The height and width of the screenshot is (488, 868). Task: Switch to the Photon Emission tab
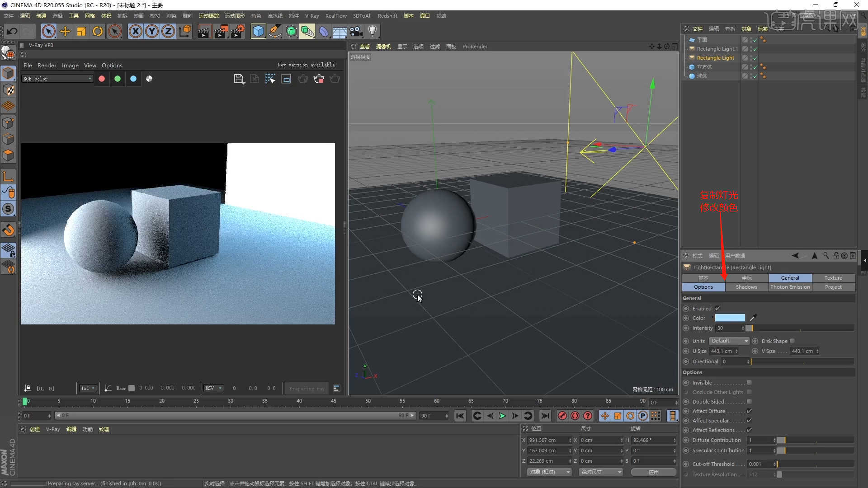790,287
